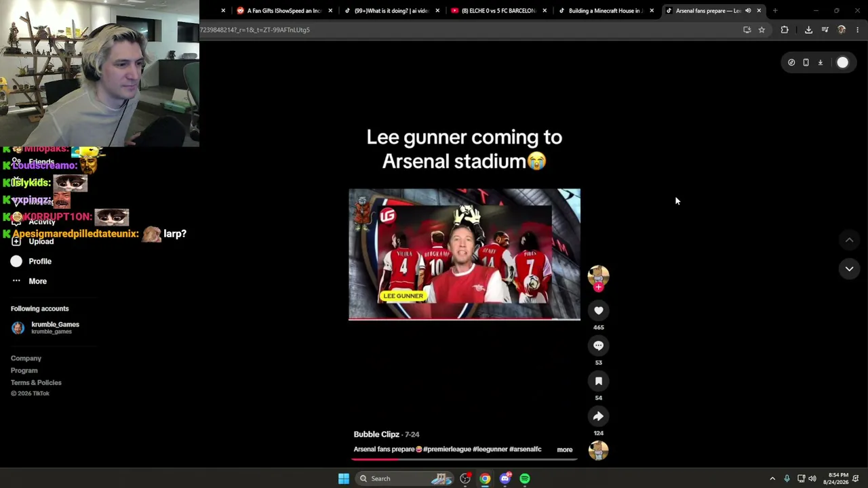Open the Chrome three-dot menu
Image resolution: width=868 pixels, height=488 pixels.
857,30
